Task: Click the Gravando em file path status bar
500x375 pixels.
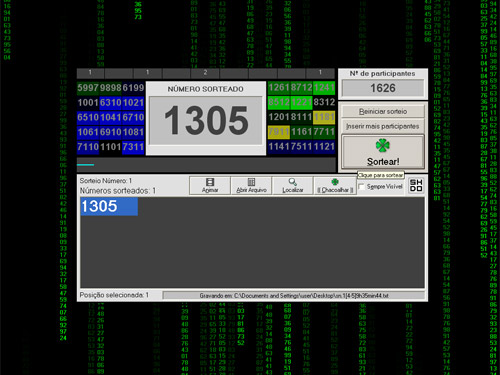Action: 294,296
